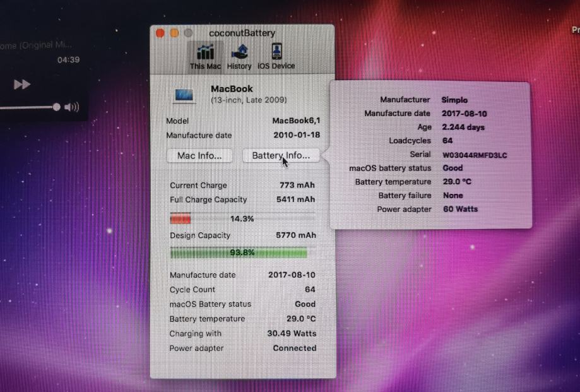Open the History tab
Screen dimensions: 580x392
tap(239, 56)
